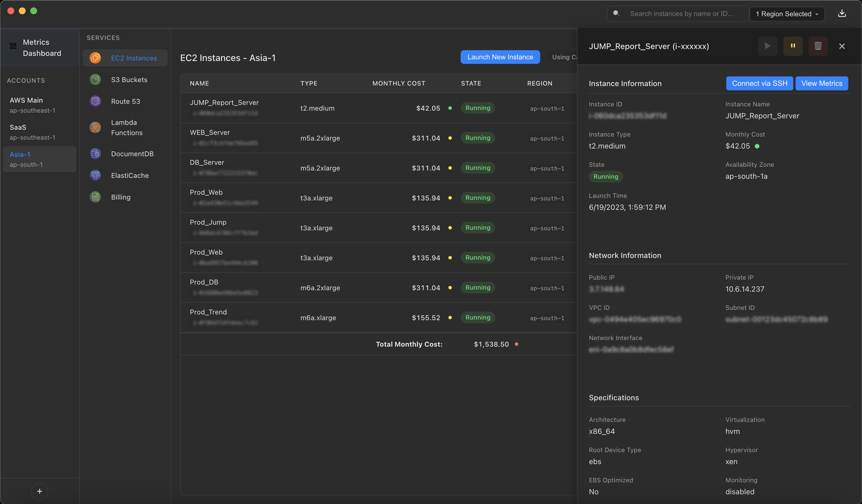Image resolution: width=862 pixels, height=504 pixels.
Task: Click the Monitoring disabled value
Action: [x=739, y=492]
